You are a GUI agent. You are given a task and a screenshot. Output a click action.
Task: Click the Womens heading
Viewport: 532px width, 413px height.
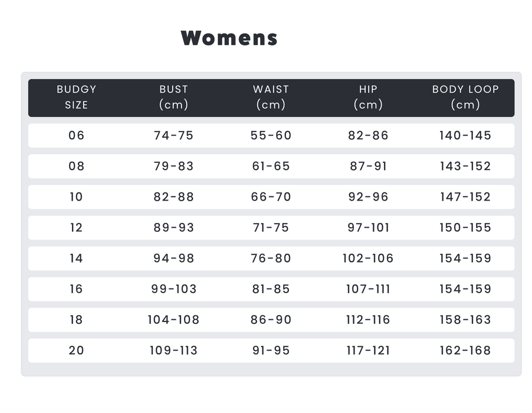229,38
